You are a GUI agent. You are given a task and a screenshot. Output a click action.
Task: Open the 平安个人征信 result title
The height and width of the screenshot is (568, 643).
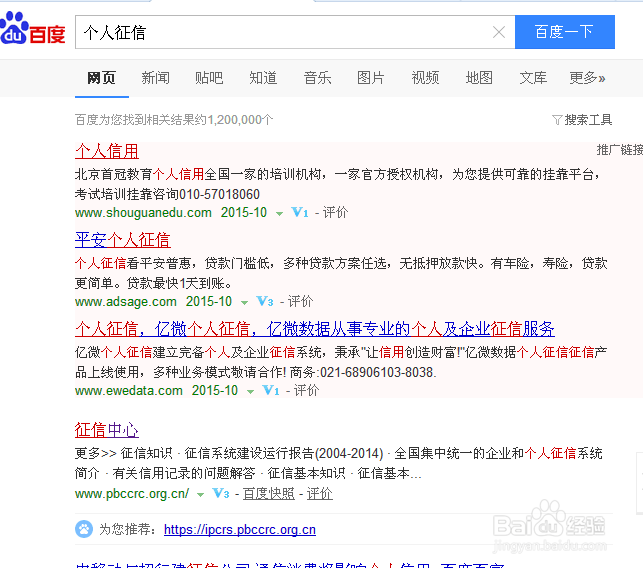(x=123, y=240)
